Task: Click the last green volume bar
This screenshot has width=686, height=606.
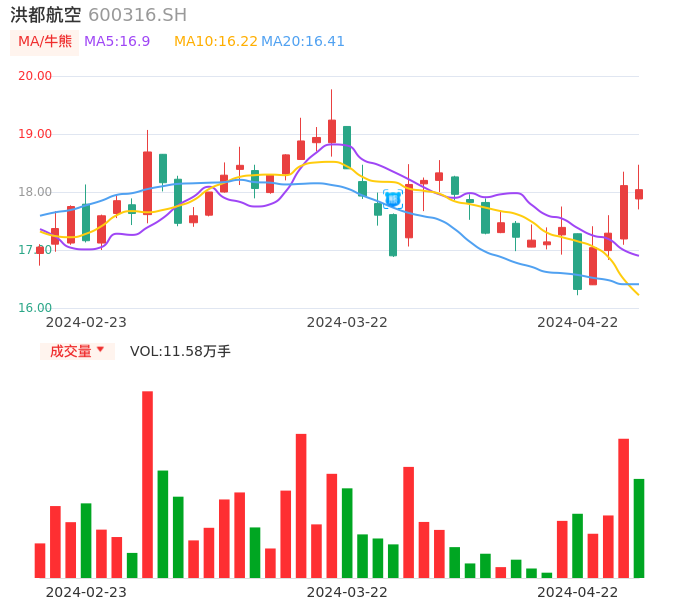Action: click(x=639, y=528)
